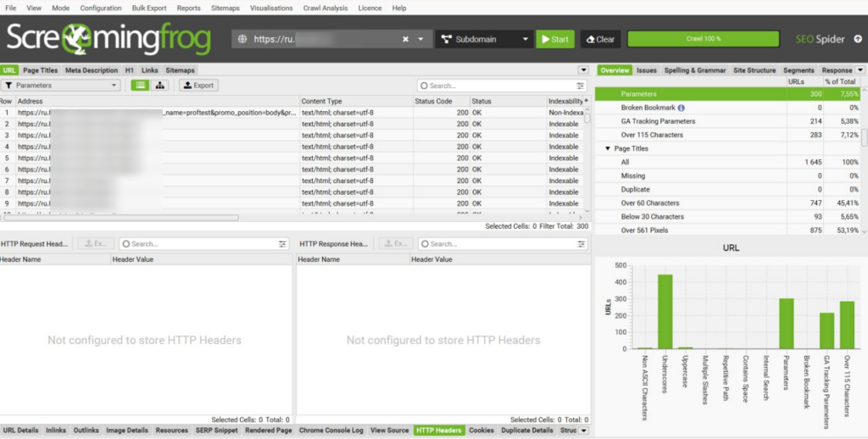The width and height of the screenshot is (868, 439).
Task: Expand the right panel tabs overflow arrow
Action: coord(860,70)
